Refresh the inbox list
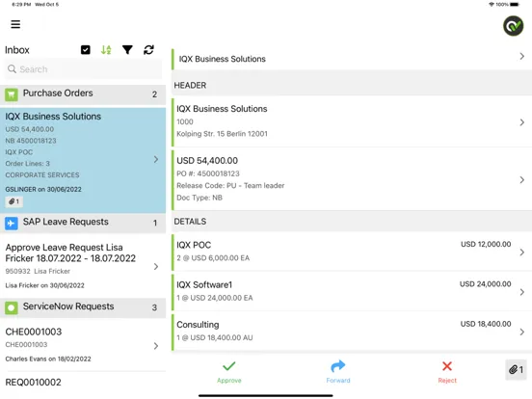Image resolution: width=532 pixels, height=399 pixels. 148,50
